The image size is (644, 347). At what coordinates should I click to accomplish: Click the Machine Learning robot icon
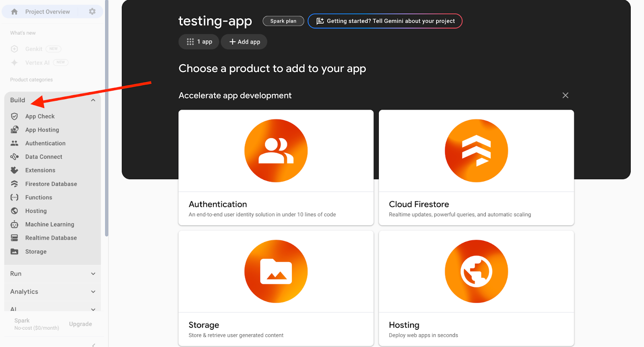(x=14, y=224)
